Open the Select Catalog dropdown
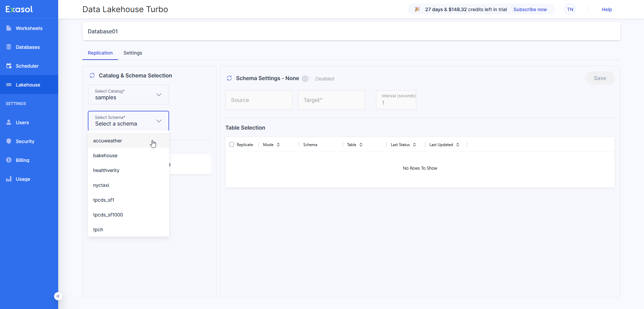The width and height of the screenshot is (644, 309). click(x=158, y=95)
